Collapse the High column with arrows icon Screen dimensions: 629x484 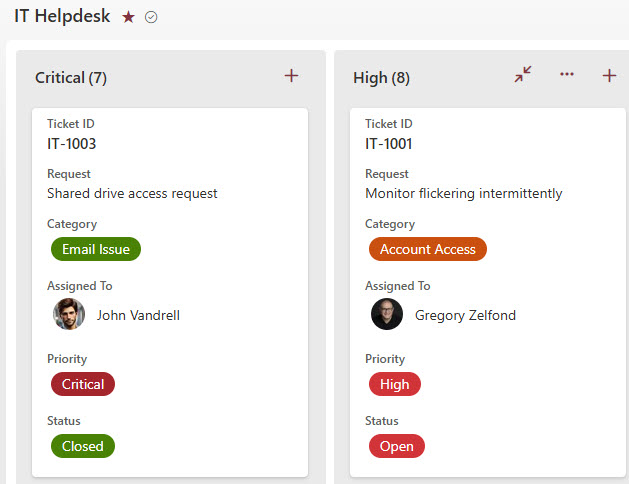click(x=523, y=75)
